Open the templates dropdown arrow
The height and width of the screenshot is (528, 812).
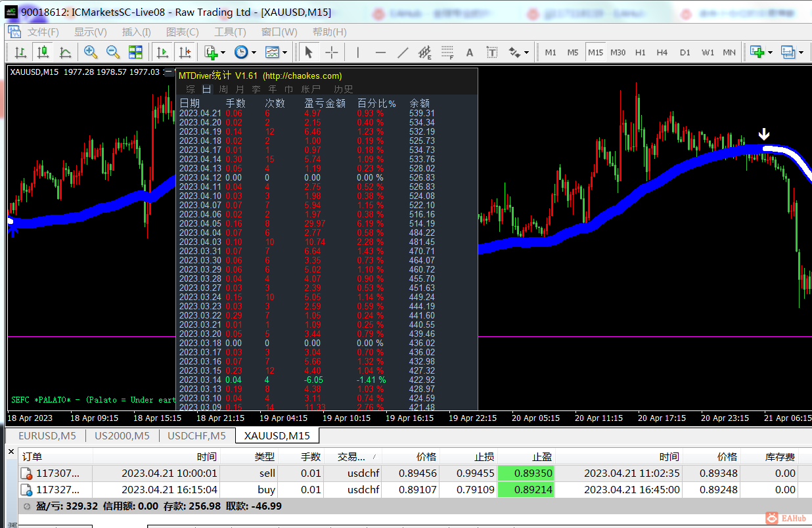point(284,53)
